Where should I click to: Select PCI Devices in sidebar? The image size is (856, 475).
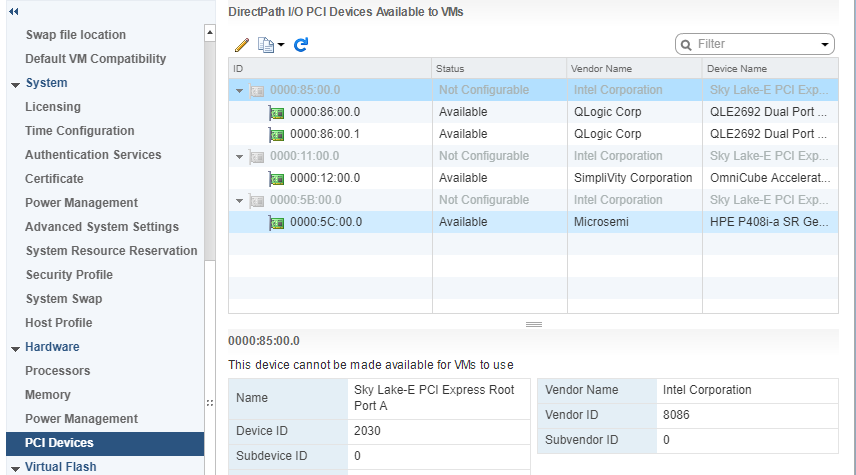pos(105,443)
